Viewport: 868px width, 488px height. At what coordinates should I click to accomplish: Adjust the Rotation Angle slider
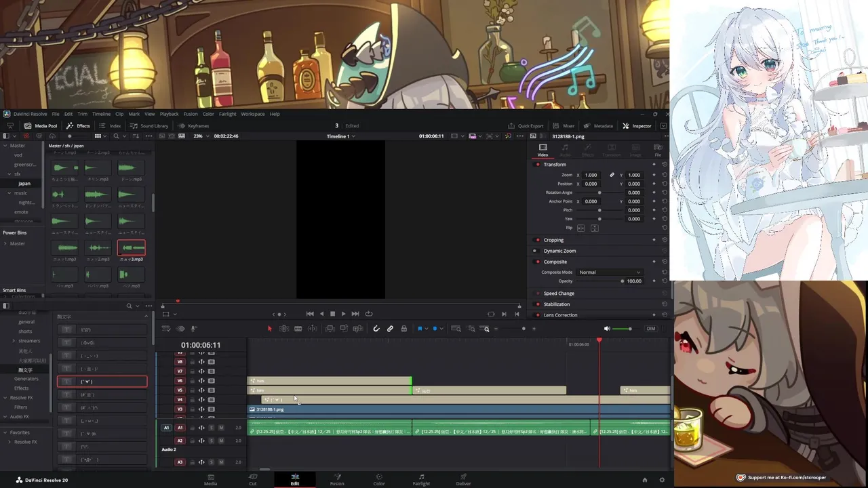(599, 192)
